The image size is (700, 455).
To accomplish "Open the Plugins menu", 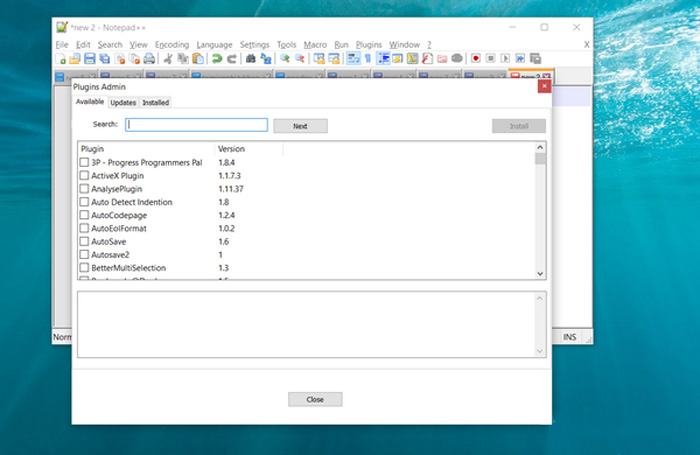I will [369, 45].
